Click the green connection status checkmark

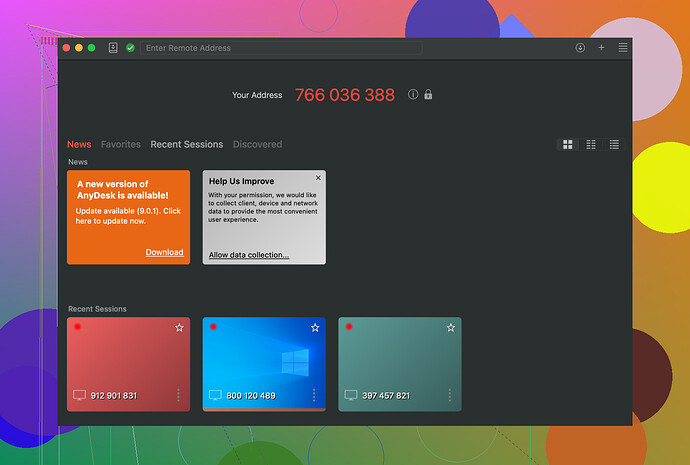pyautogui.click(x=130, y=48)
